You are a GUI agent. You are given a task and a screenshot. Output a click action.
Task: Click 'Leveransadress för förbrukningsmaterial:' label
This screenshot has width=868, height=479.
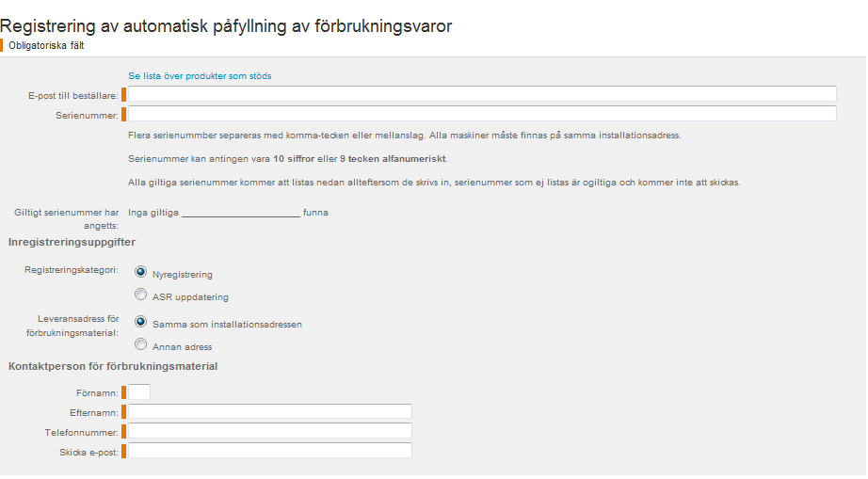click(x=72, y=326)
